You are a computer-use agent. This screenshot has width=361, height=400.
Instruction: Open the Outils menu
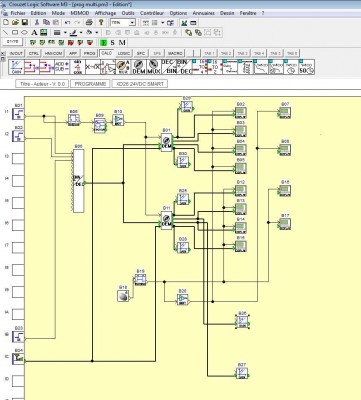point(128,13)
